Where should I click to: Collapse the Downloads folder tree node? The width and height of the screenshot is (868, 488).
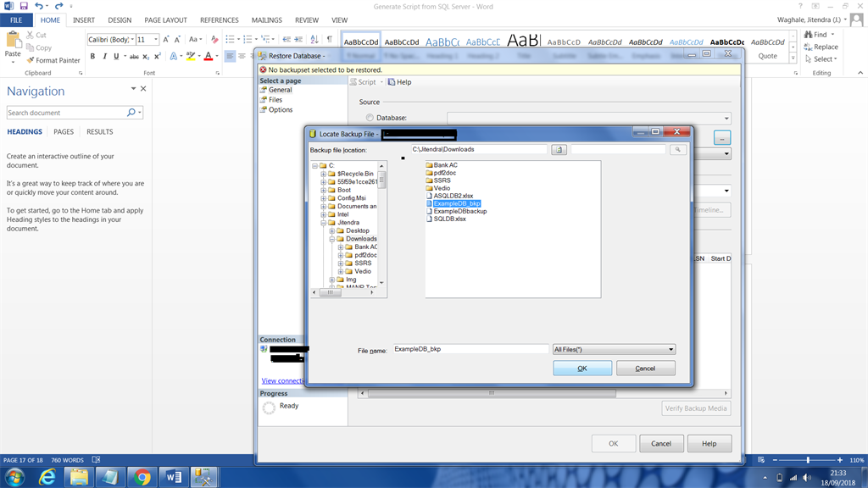point(332,239)
